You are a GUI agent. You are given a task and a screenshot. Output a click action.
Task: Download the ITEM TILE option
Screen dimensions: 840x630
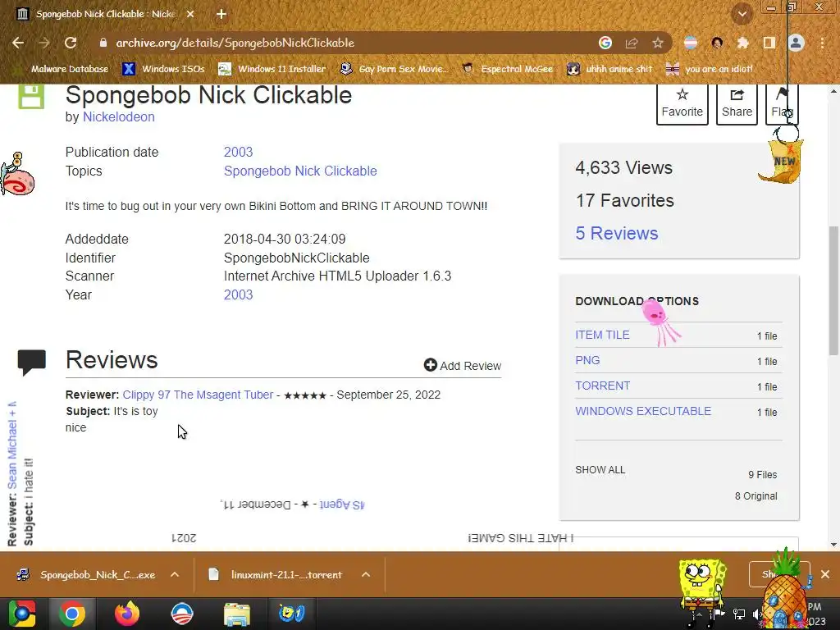[x=602, y=335]
